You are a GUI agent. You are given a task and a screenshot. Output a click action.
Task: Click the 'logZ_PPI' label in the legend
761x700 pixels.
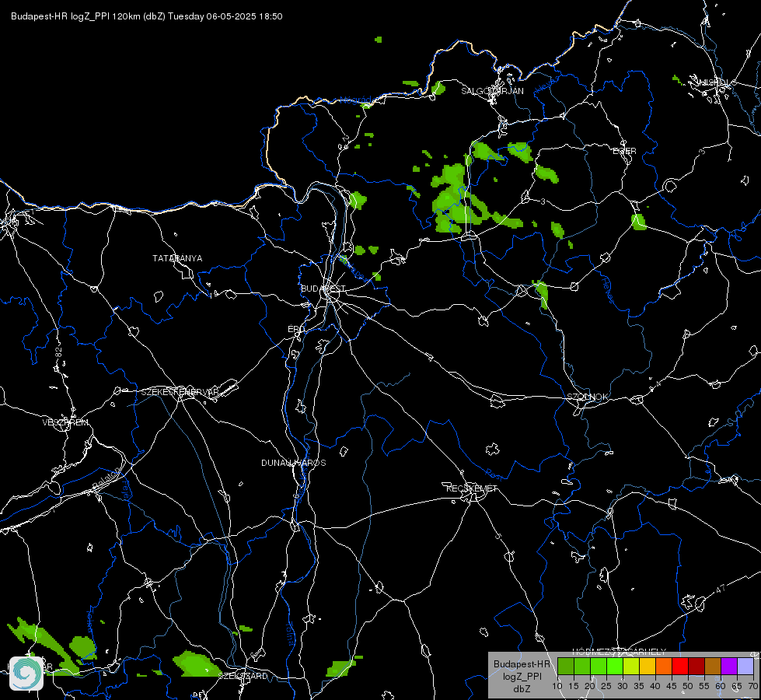click(522, 677)
